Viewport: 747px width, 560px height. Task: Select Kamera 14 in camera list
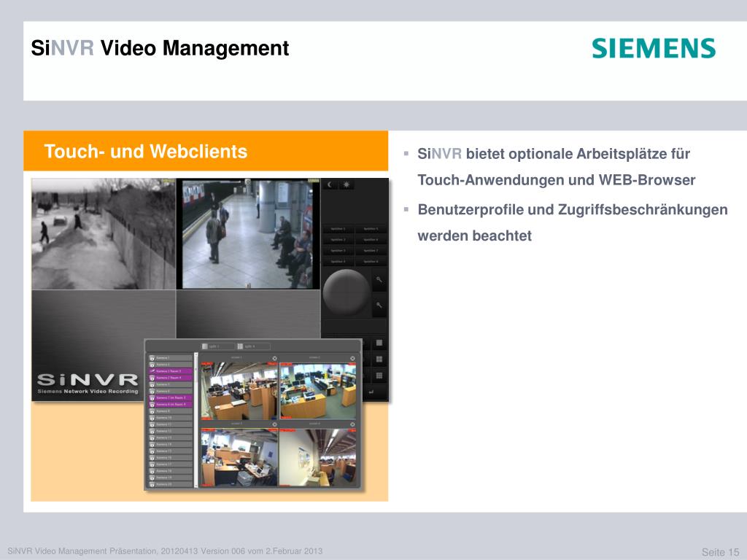pos(171,444)
